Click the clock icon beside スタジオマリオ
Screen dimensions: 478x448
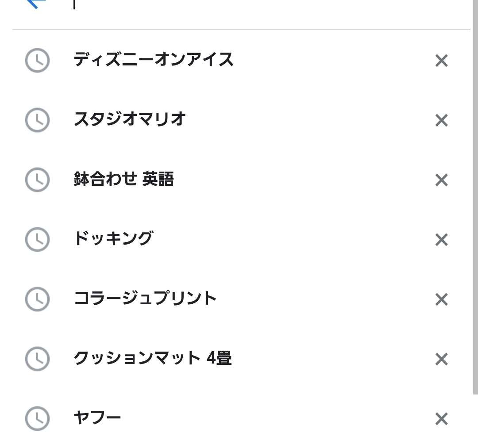37,120
